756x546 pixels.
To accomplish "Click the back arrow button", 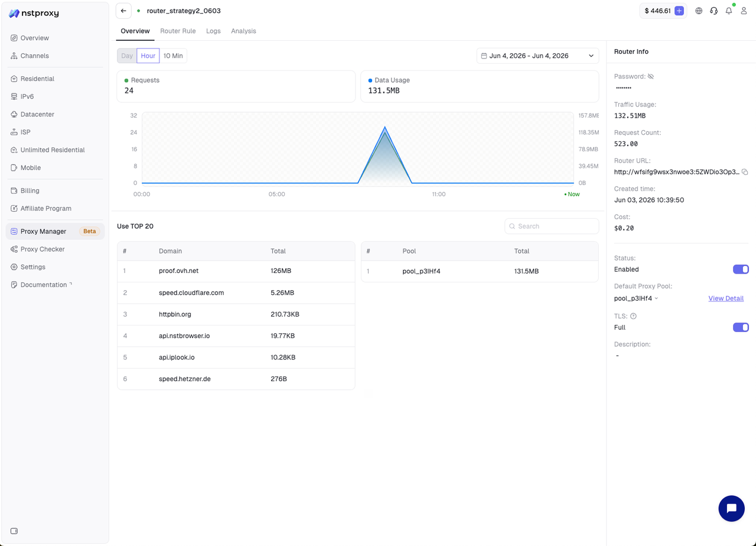I will (123, 11).
